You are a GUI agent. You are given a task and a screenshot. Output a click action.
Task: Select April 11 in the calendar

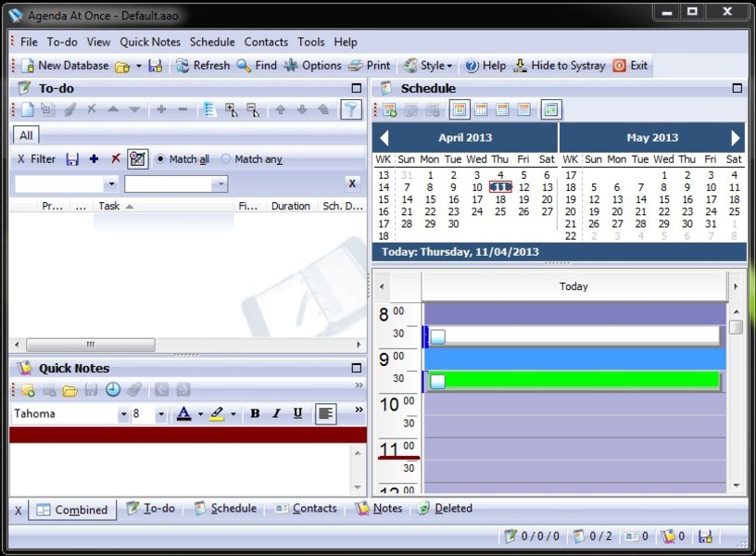(x=500, y=187)
